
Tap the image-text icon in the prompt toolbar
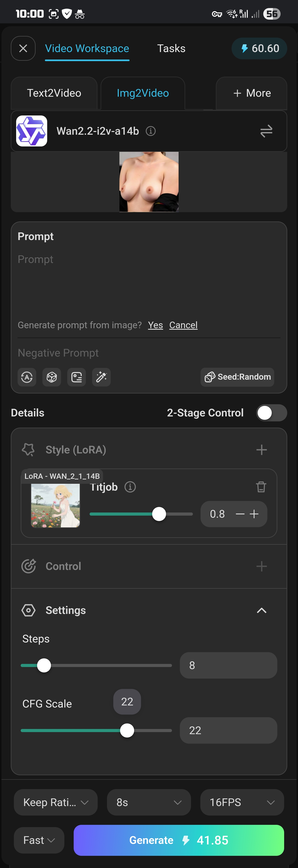pos(77,377)
